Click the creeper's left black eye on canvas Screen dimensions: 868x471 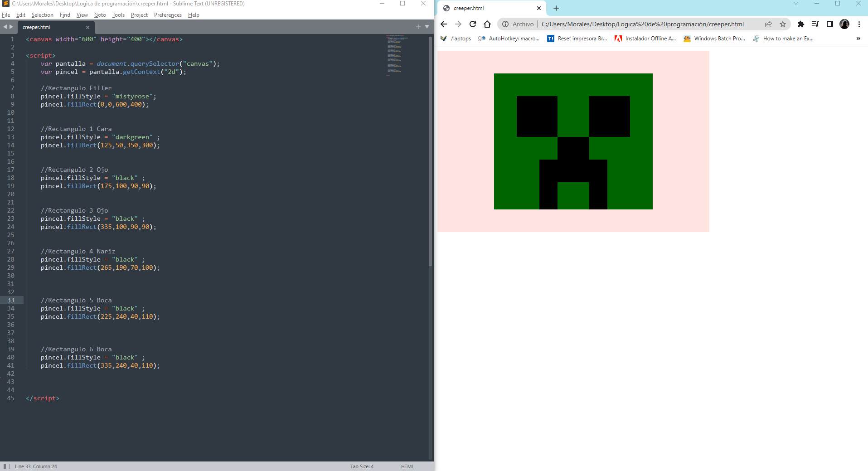[537, 117]
